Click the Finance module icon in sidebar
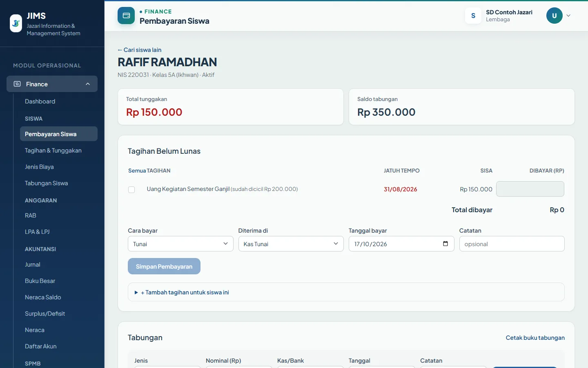 point(17,84)
